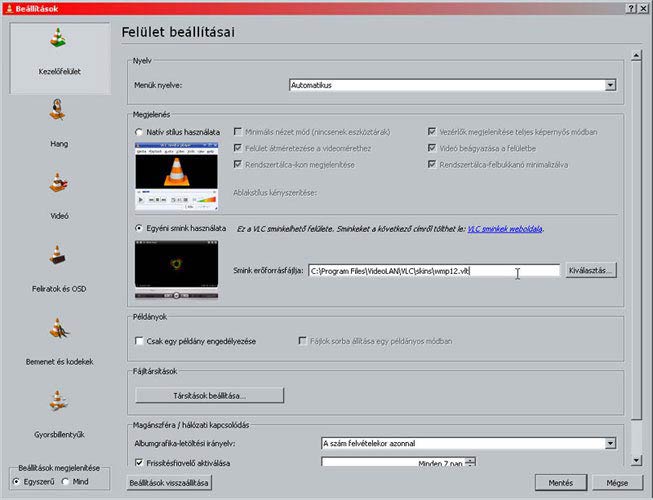Click the Minden 7 nap stepper arrows
653x500 pixels.
point(470,462)
